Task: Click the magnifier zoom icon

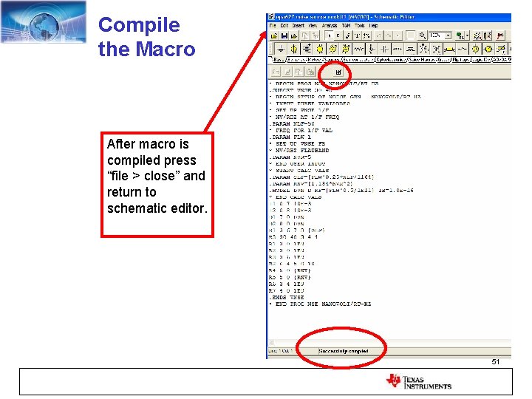Action: tap(422, 35)
